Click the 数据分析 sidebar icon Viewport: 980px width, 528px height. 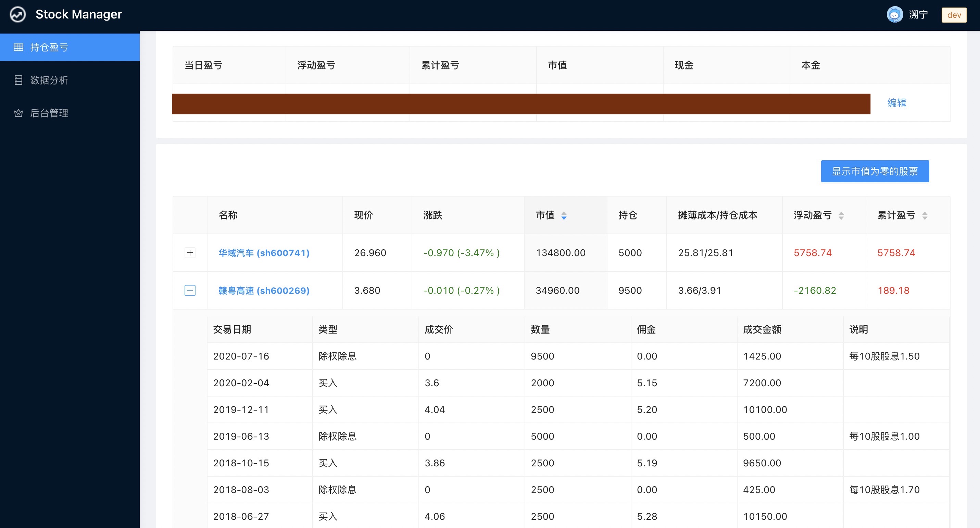coord(18,80)
